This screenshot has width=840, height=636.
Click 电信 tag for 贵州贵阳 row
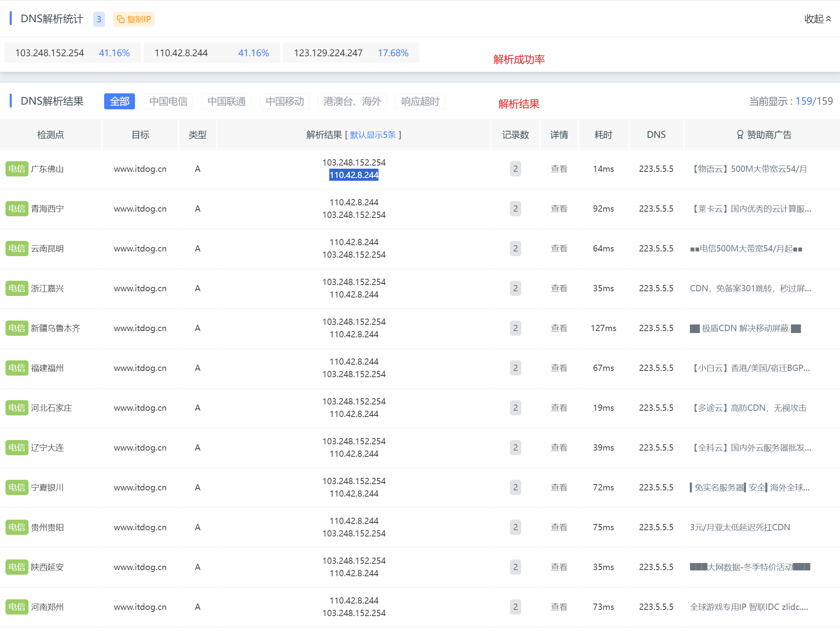pyautogui.click(x=17, y=527)
